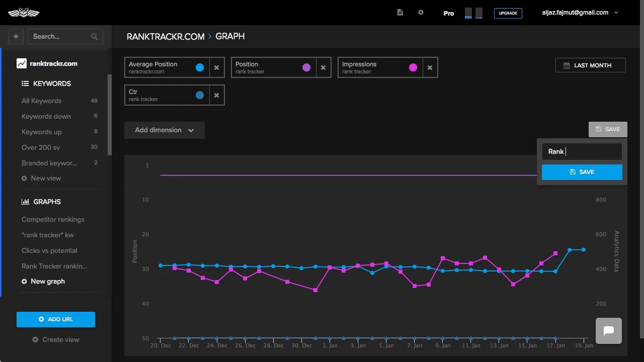Click the Graphs bar chart icon
The width and height of the screenshot is (644, 362).
click(25, 202)
